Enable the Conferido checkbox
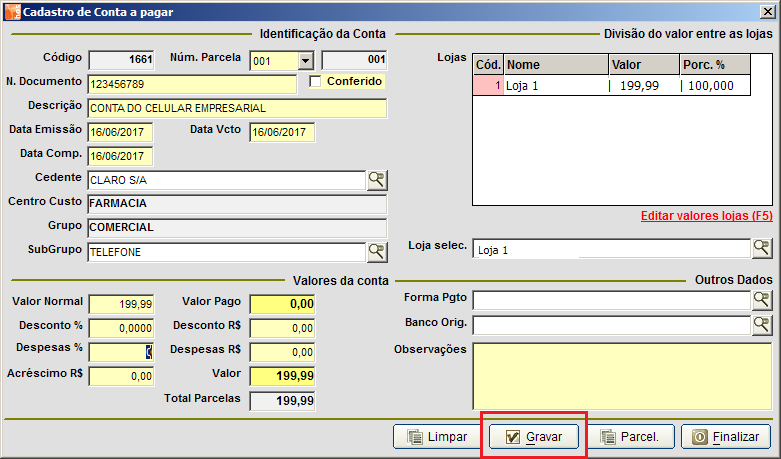 tap(316, 81)
